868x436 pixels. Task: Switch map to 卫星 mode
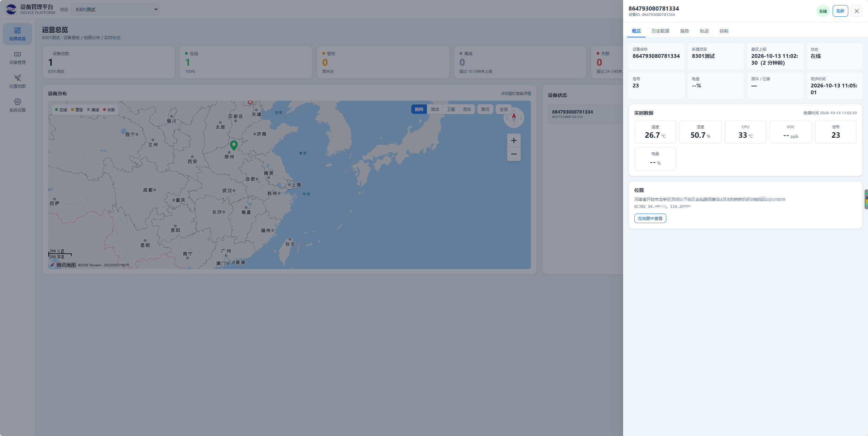coord(451,109)
